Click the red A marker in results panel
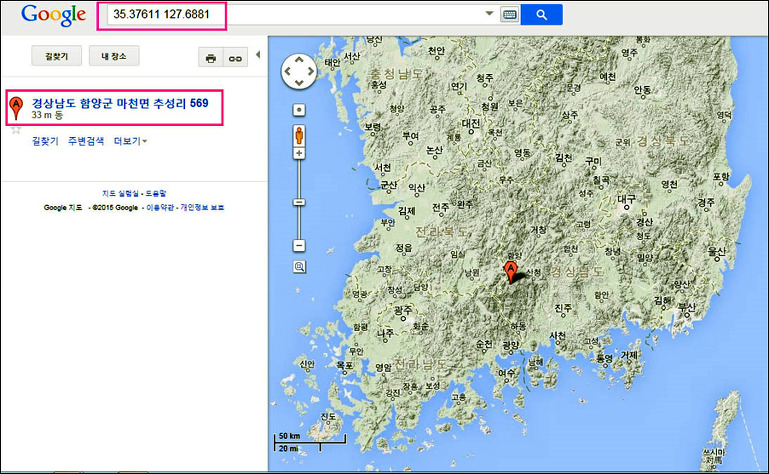This screenshot has height=474, width=769. 16,108
